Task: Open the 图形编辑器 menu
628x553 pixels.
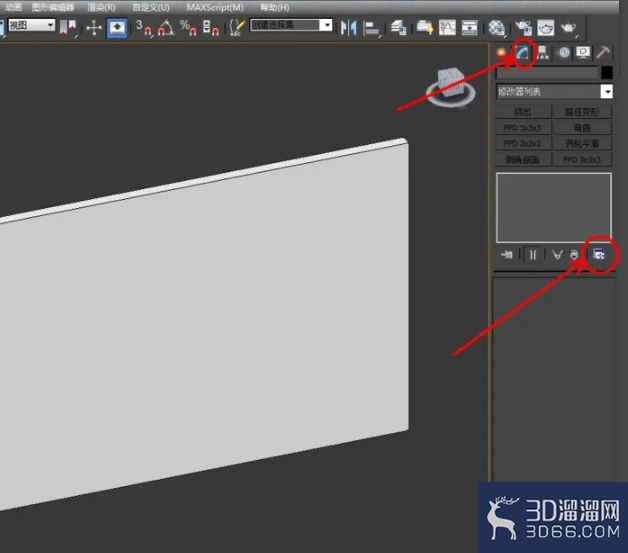Action: point(52,7)
